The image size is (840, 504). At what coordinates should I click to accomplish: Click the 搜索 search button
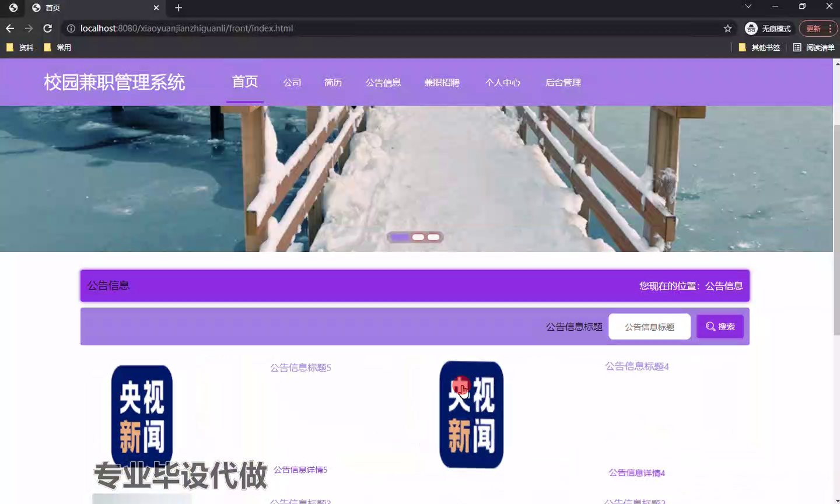720,327
